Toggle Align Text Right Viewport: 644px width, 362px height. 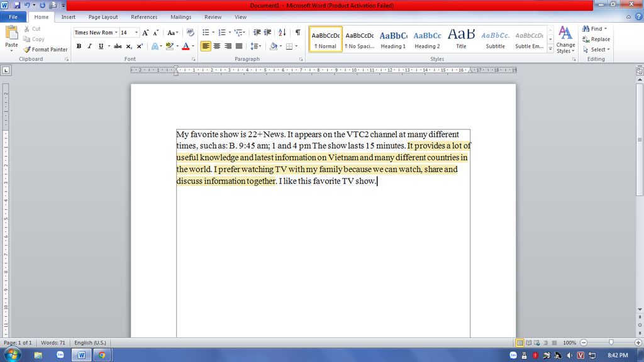tap(228, 47)
